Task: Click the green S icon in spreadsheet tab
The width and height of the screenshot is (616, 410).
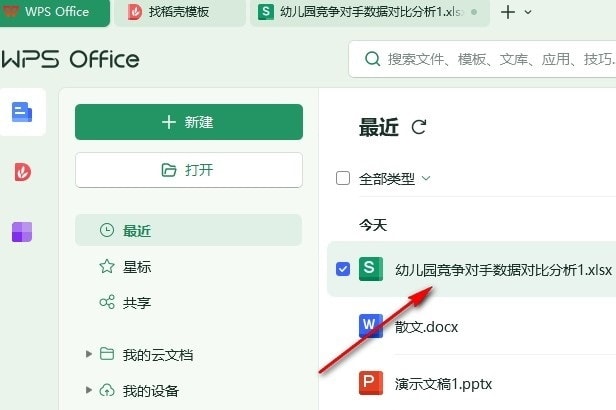Action: click(x=266, y=12)
